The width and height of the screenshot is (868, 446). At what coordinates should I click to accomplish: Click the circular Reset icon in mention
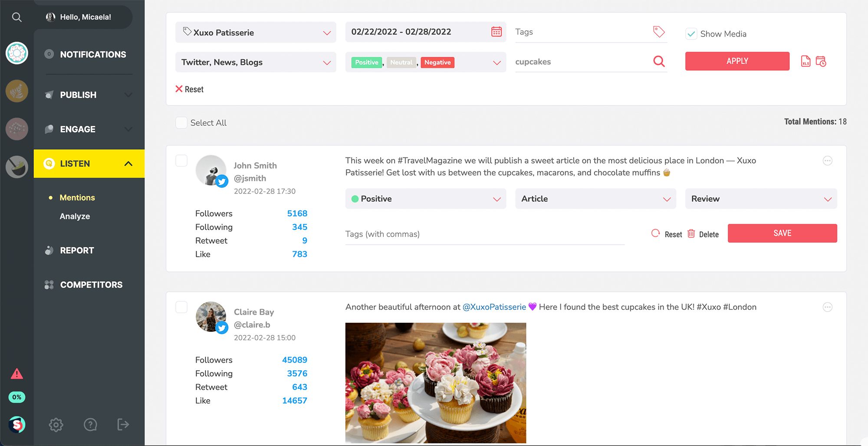coord(655,233)
